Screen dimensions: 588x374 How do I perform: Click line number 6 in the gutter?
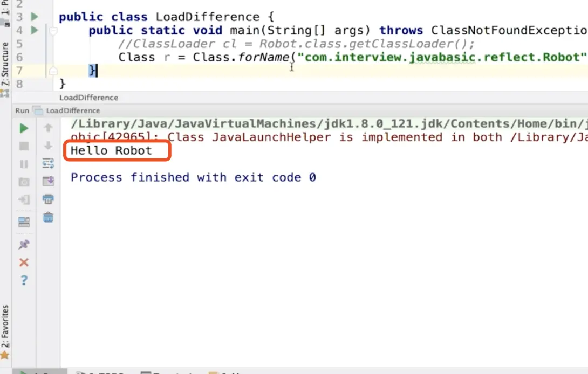19,57
